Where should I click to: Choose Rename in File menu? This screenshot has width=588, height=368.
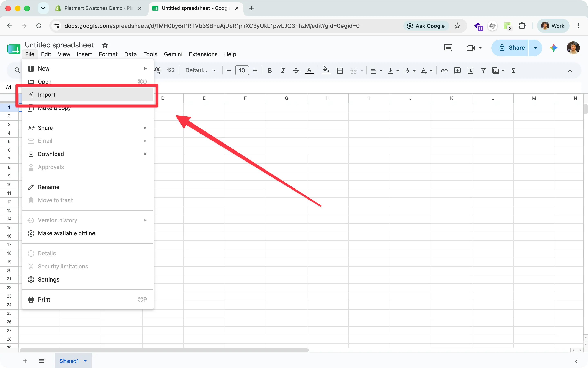click(x=88, y=187)
